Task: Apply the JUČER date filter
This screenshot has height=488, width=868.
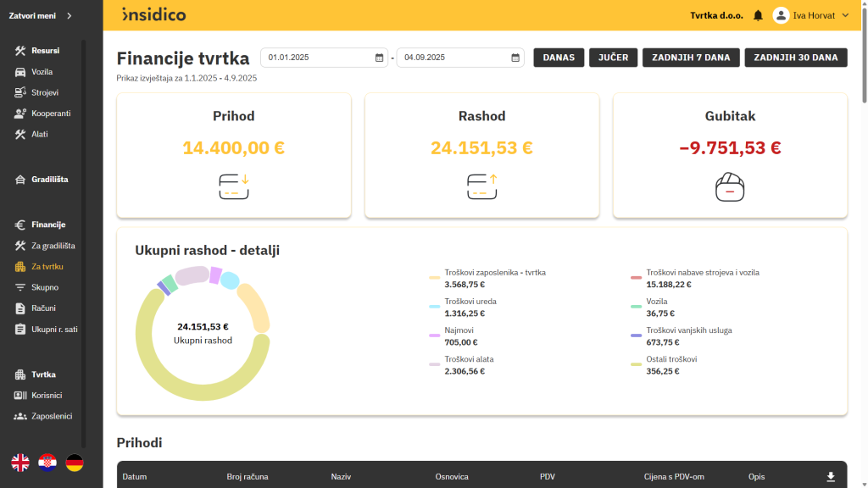Action: [x=613, y=57]
